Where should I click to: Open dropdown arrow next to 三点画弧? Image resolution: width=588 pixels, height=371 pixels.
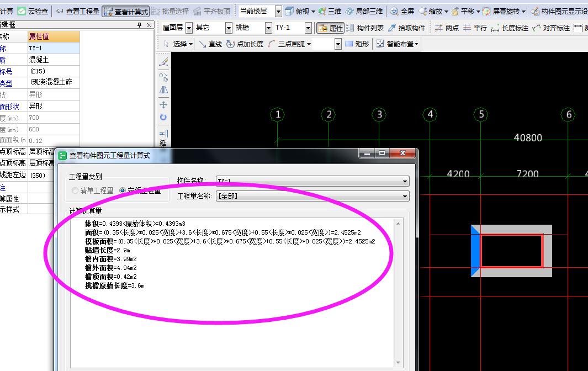[x=309, y=44]
